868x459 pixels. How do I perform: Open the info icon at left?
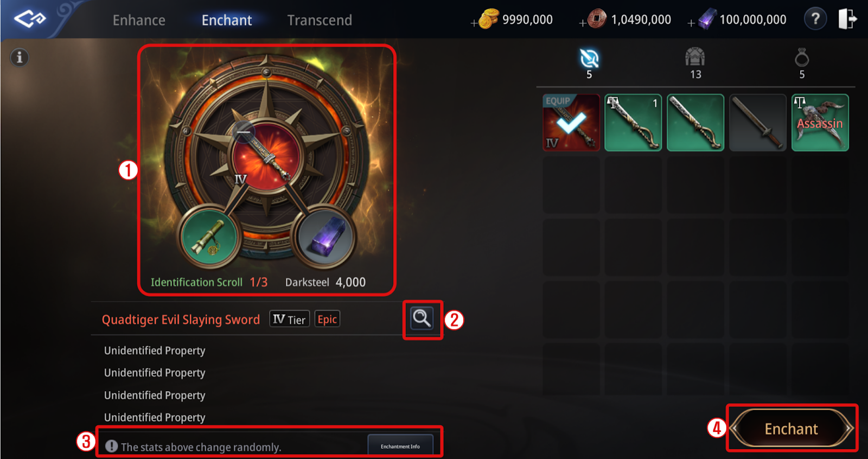20,57
